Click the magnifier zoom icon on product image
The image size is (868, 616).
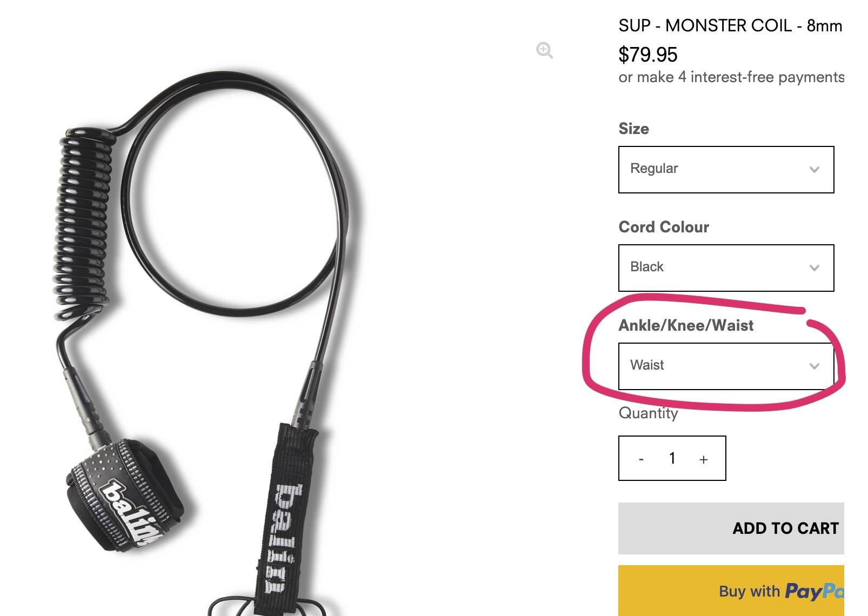pos(544,51)
